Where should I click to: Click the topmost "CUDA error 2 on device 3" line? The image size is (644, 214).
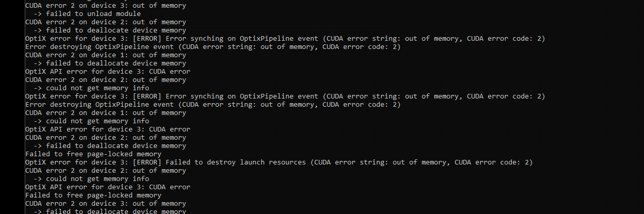(105, 6)
